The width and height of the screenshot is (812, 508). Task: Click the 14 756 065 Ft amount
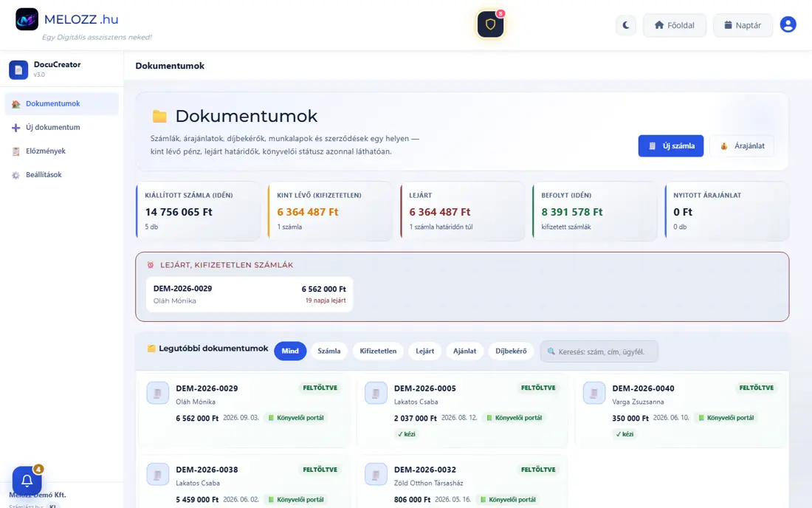point(179,212)
